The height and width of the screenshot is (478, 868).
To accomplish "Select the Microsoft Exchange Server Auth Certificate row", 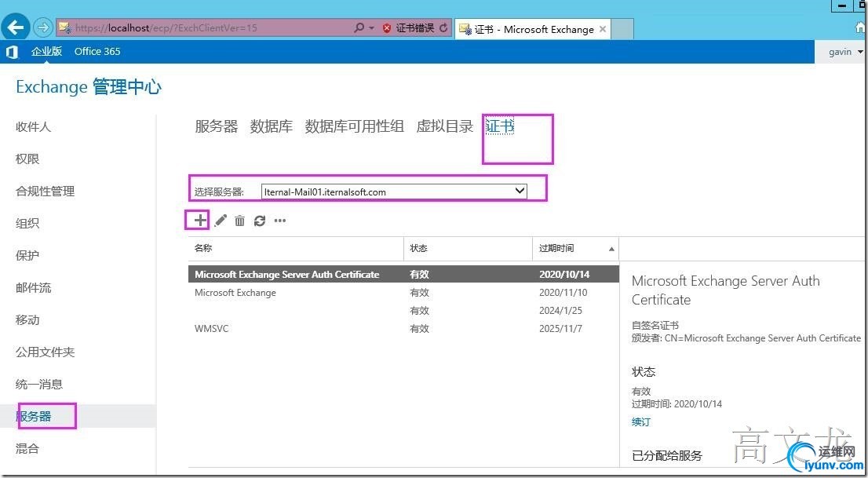I will (x=403, y=274).
